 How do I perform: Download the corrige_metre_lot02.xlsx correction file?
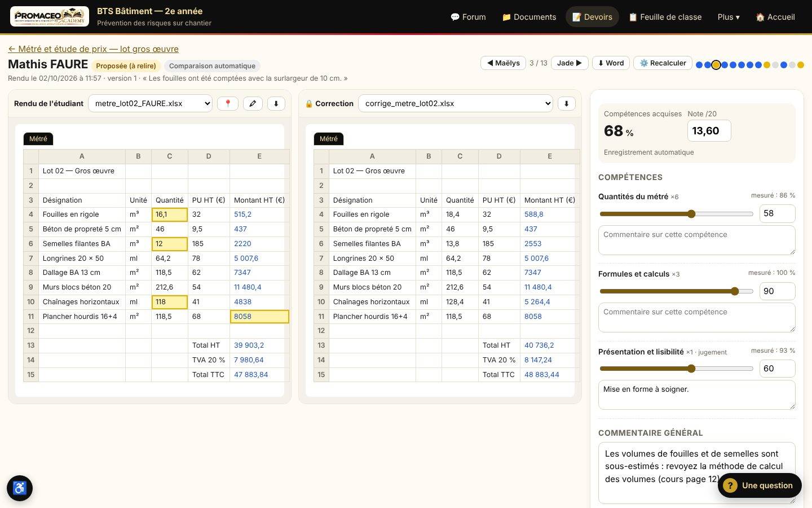566,103
